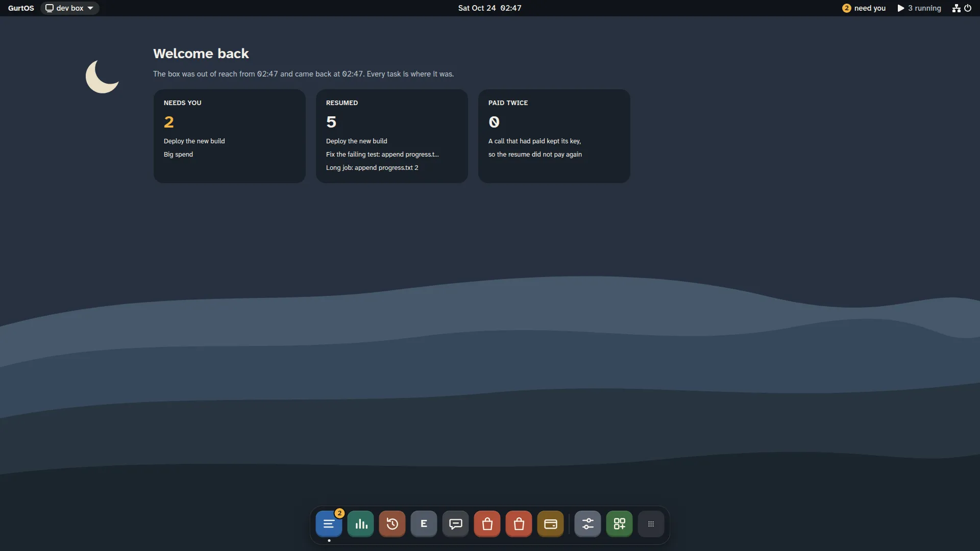980x551 pixels.
Task: Show all apps via dotted grid icon
Action: [651, 524]
